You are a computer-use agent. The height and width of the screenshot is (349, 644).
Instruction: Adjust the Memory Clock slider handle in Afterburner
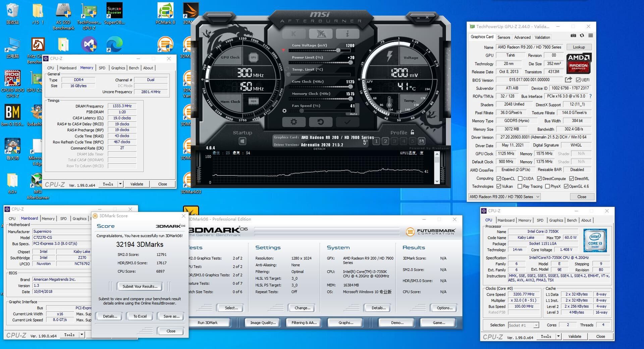[351, 99]
